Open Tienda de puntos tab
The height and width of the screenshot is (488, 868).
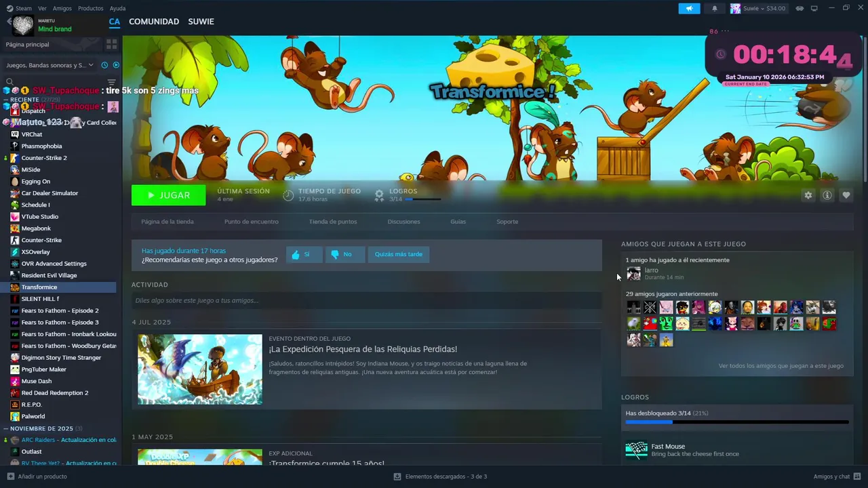[x=333, y=222]
